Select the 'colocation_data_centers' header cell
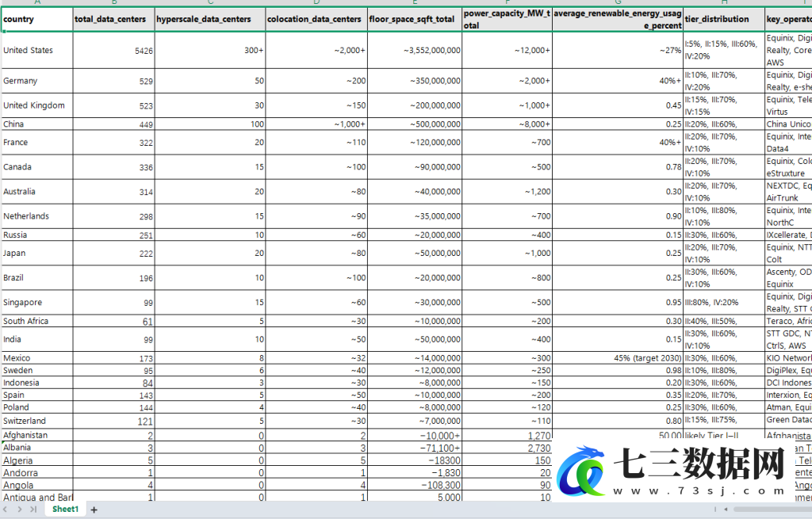Screen dimensions: 812x519 [x=316, y=19]
